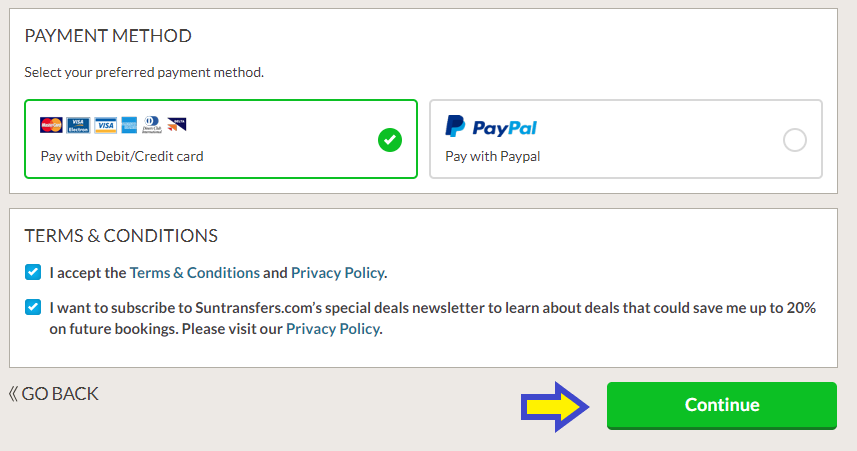Open the Privacy Policy link in the newsletter text

[x=332, y=328]
